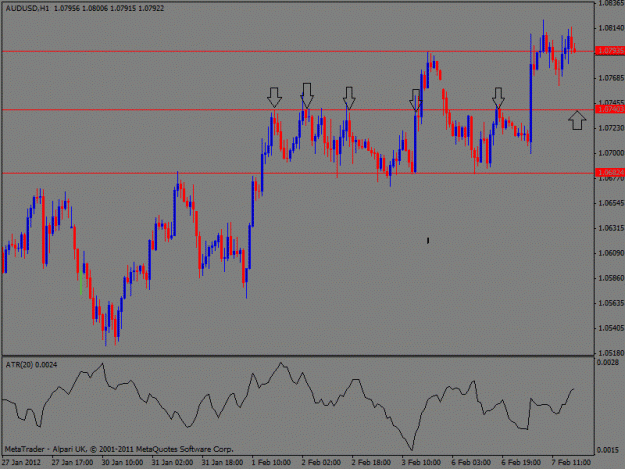Click the red 1.07403 price tag
Viewport: 625px width, 469px height.
pos(610,109)
